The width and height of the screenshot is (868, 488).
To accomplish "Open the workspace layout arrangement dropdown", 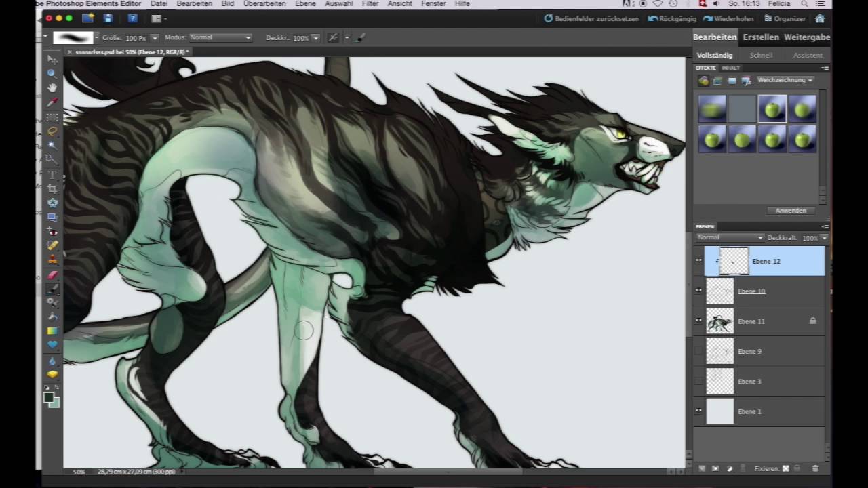I will click(159, 18).
